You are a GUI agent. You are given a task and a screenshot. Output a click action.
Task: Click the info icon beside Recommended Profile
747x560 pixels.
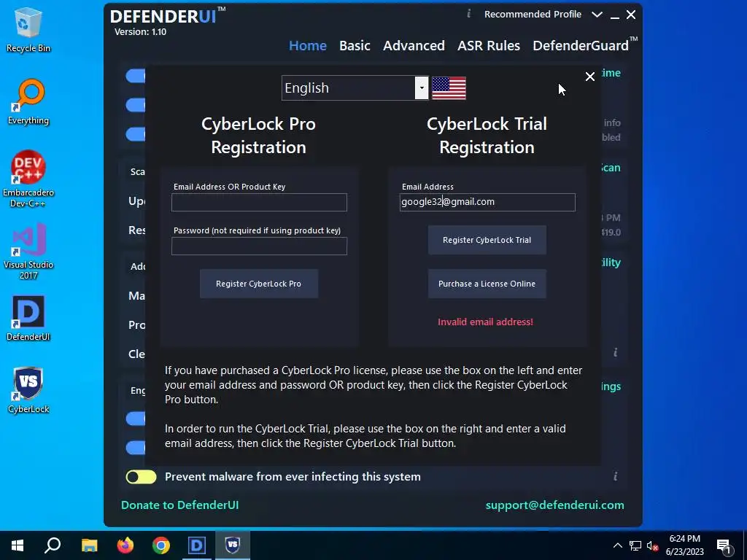pyautogui.click(x=469, y=14)
